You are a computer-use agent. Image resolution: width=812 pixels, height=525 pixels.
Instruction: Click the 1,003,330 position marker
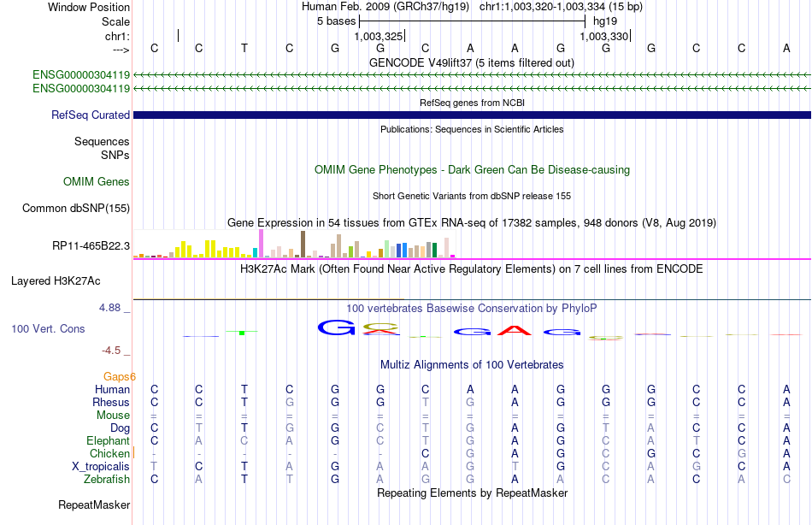[x=605, y=36]
